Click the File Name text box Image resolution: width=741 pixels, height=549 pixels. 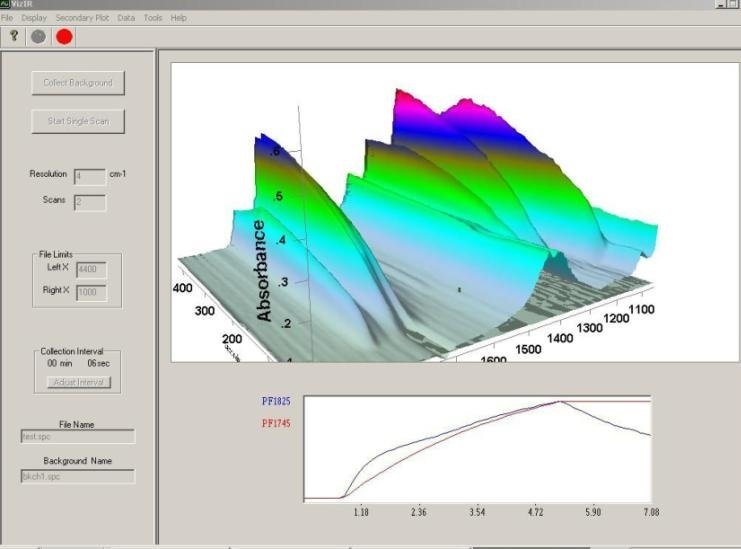[x=77, y=437]
